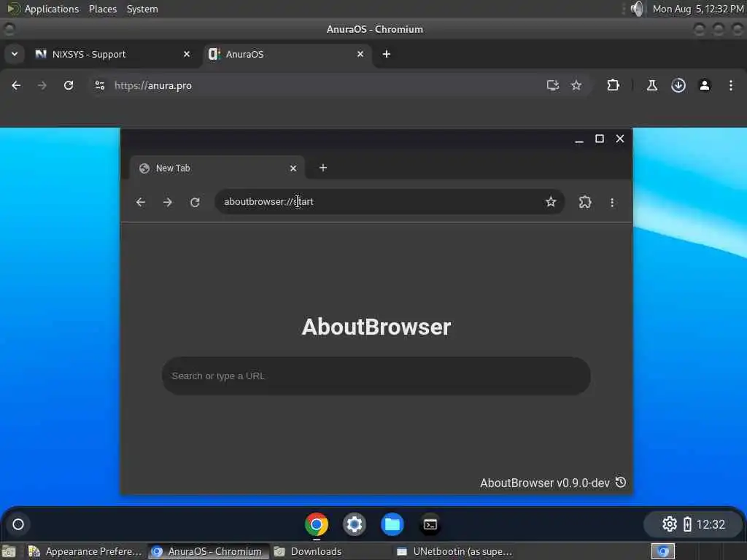747x560 pixels.
Task: Launch Chrome browser from AnuraOS shelf
Action: (x=317, y=524)
